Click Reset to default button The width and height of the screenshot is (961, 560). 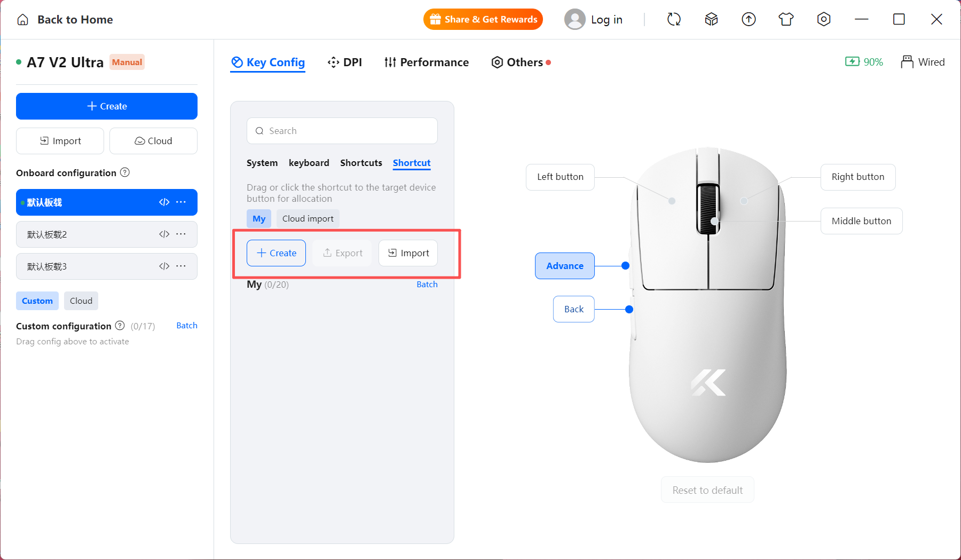(x=707, y=490)
